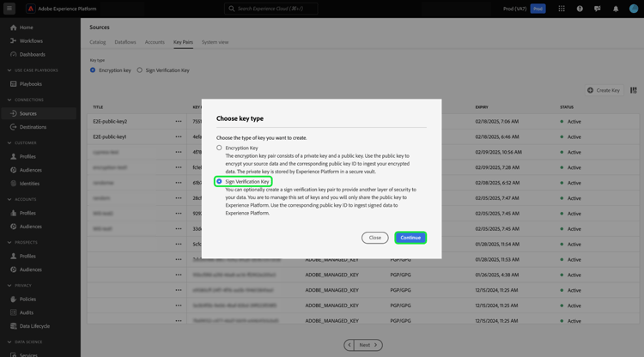Click Close in the dialog
The width and height of the screenshot is (644, 357).
[375, 238]
